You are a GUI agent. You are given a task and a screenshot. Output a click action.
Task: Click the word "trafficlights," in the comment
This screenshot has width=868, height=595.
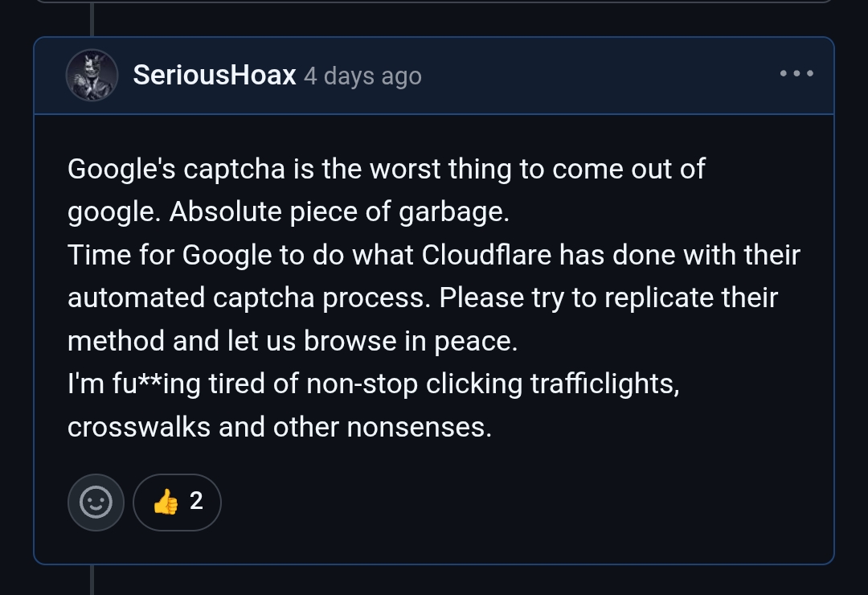605,384
